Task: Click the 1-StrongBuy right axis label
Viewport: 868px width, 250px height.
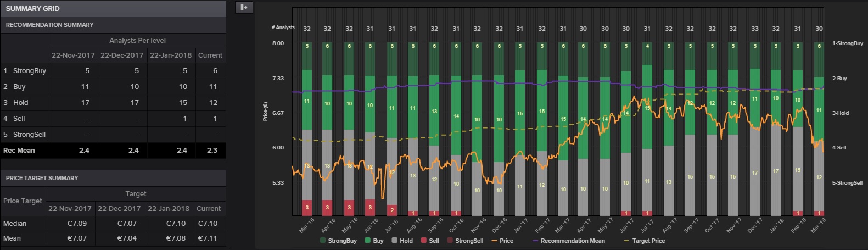Action: coord(848,43)
